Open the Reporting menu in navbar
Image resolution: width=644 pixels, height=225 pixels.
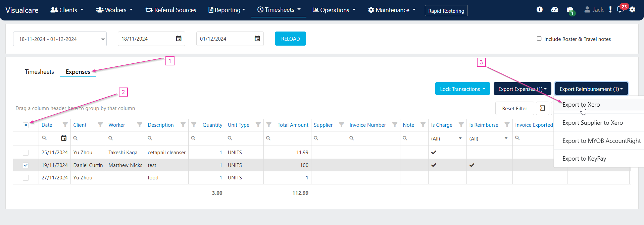[x=227, y=10]
